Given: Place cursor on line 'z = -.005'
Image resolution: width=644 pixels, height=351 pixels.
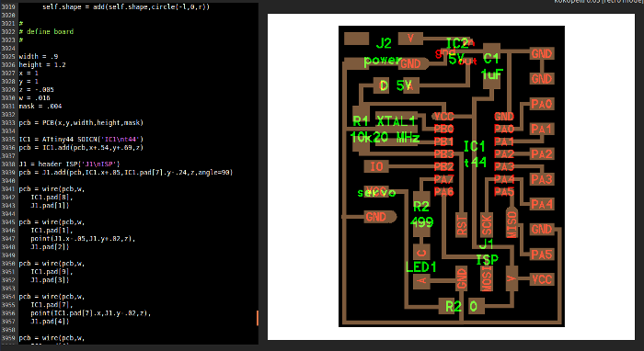Looking at the screenshot, I should tap(36, 89).
